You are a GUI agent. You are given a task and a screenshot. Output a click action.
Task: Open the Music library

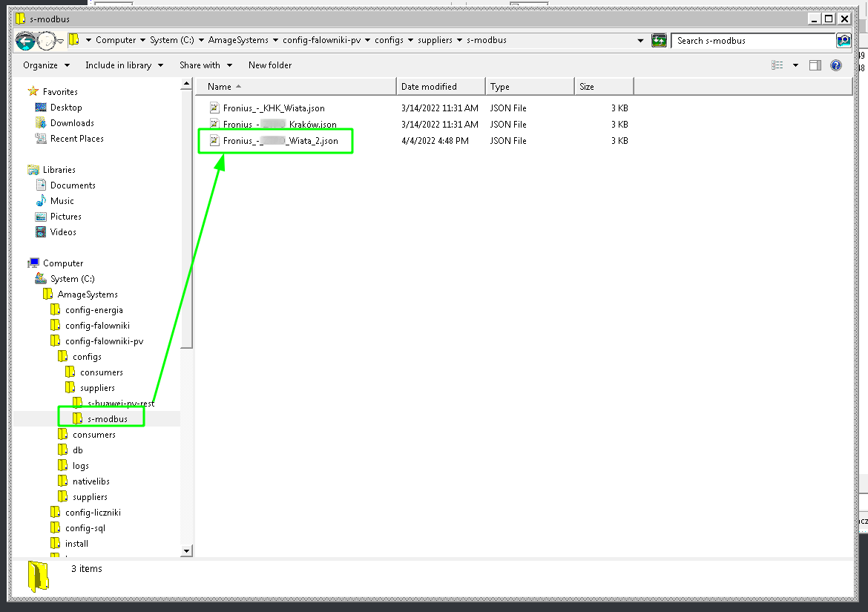point(62,201)
